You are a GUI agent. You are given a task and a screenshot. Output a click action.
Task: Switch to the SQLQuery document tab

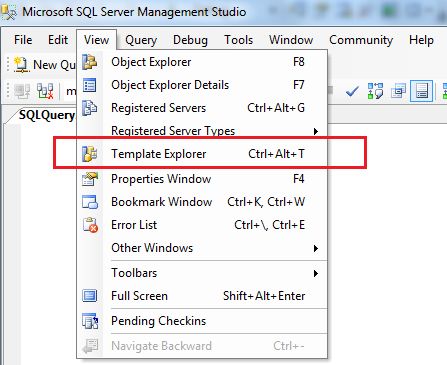[x=46, y=115]
